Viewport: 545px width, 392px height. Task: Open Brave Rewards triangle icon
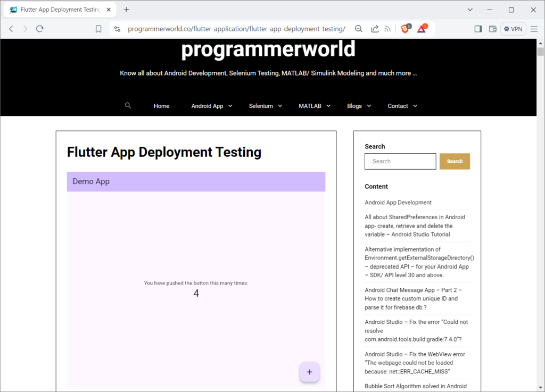(422, 29)
